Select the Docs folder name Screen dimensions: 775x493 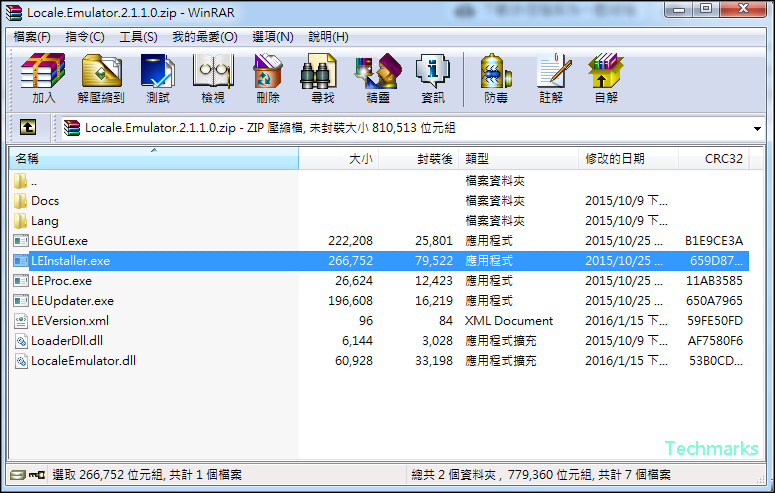(45, 201)
